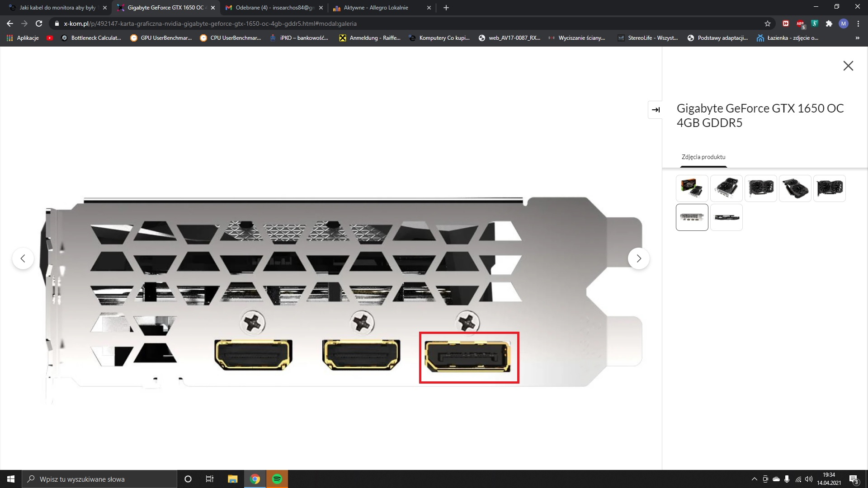Image resolution: width=868 pixels, height=488 pixels.
Task: Click the red video-downloader extension icon
Action: pyautogui.click(x=785, y=23)
